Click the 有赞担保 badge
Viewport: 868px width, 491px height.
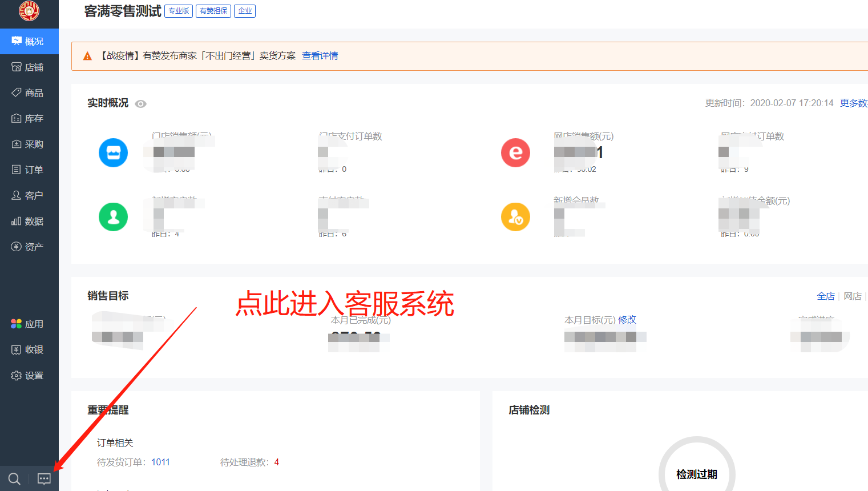coord(213,11)
